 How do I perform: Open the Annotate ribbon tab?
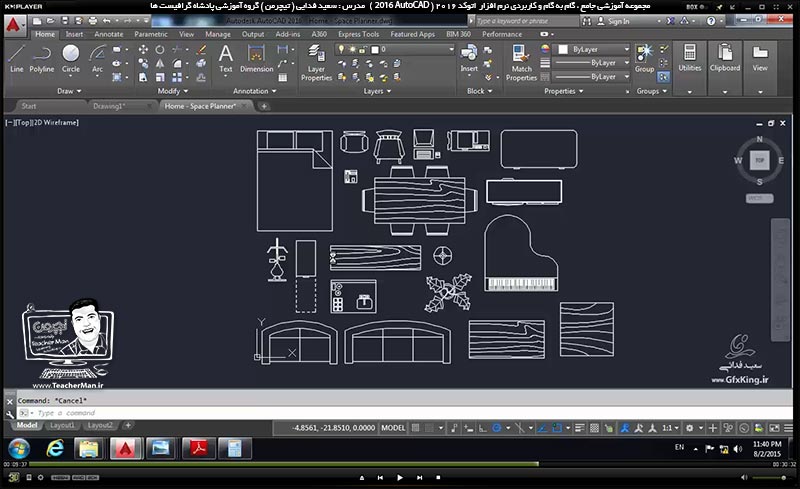(x=109, y=34)
